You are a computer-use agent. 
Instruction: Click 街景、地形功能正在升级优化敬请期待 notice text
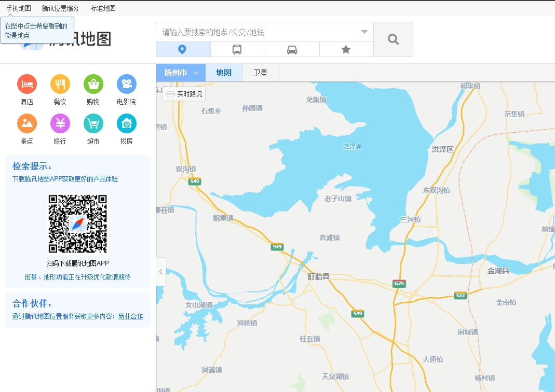[77, 277]
